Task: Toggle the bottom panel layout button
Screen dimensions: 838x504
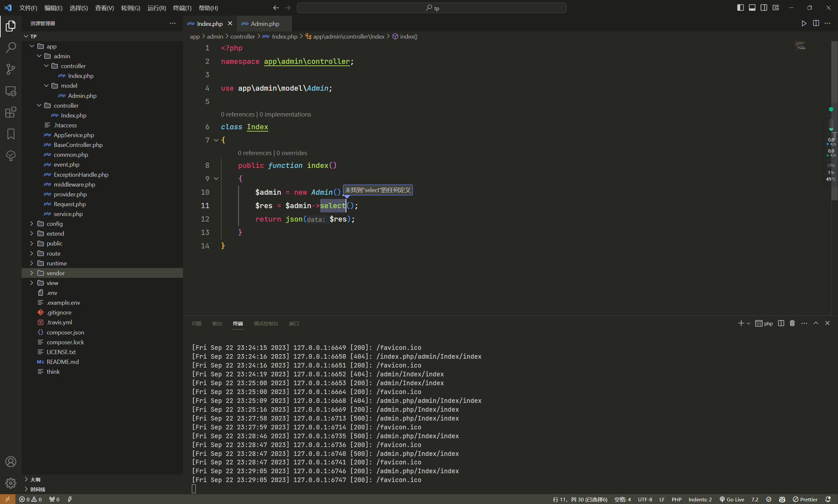Action: [752, 8]
